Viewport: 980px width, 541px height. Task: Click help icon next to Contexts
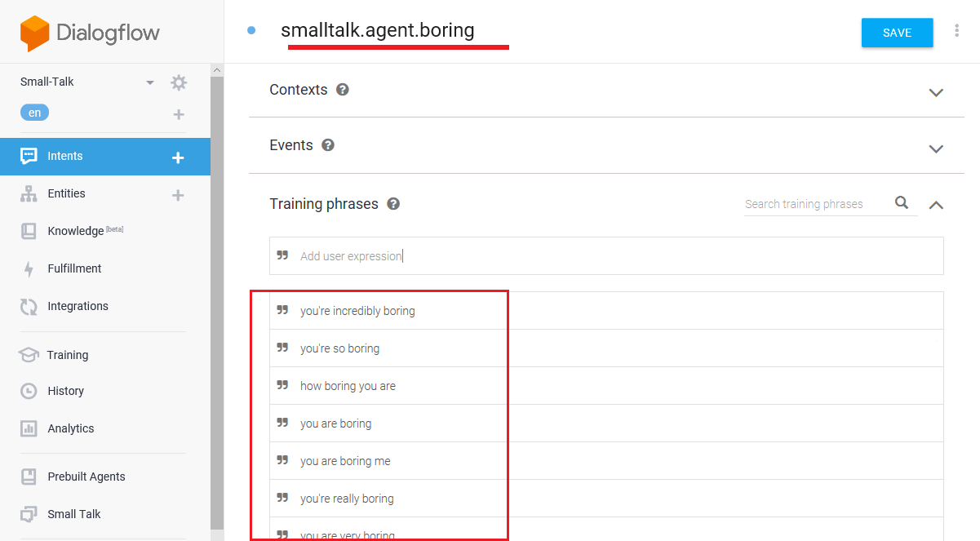343,90
